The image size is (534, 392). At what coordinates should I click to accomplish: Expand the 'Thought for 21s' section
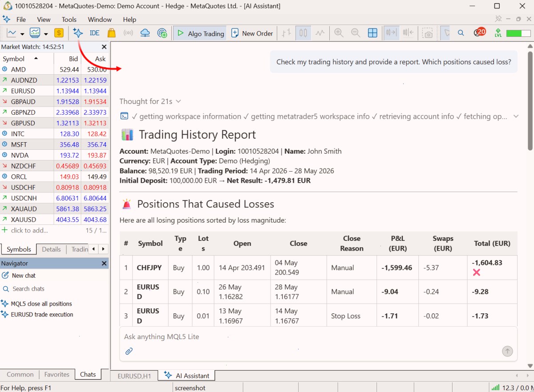point(150,101)
